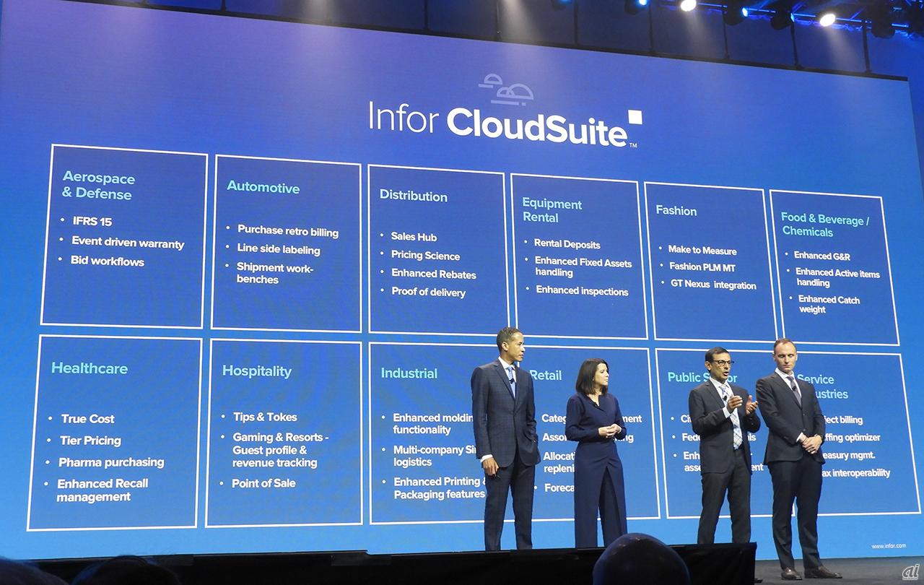924x585 pixels.
Task: Click 'Enhanced Fixed Assets handling' item
Action: tap(582, 266)
